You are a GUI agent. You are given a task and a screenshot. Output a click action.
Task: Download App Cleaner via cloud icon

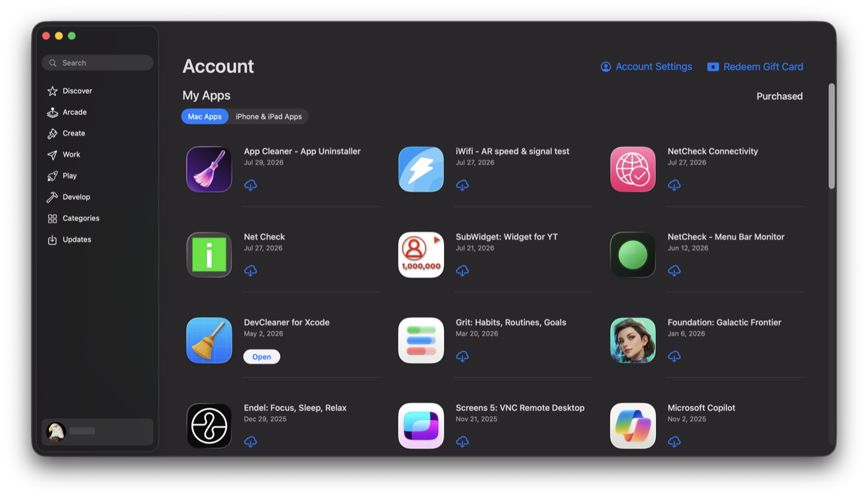tap(250, 185)
